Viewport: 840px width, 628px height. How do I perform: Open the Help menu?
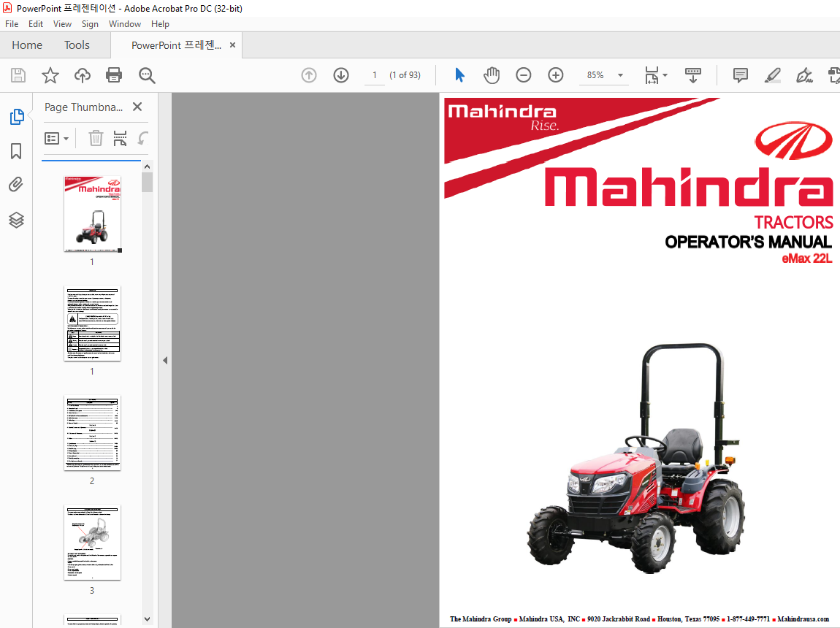(x=160, y=24)
